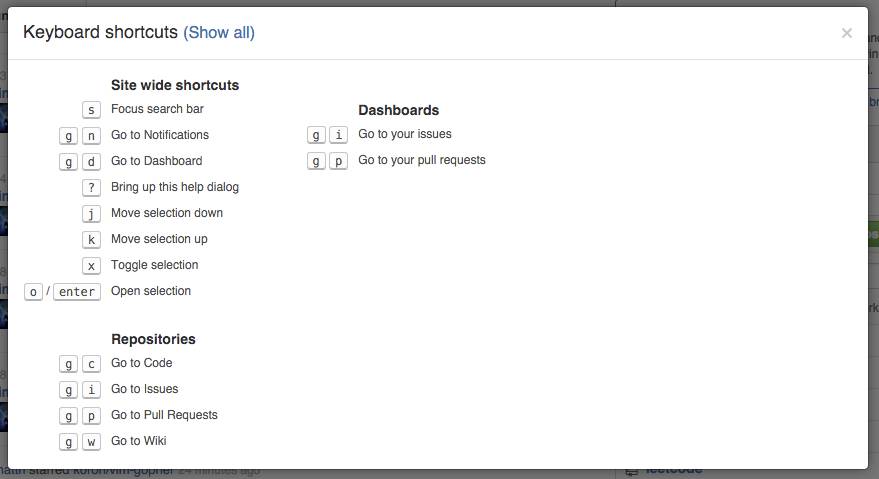
Task: Click the 'Go to Wiki' text
Action: point(138,441)
